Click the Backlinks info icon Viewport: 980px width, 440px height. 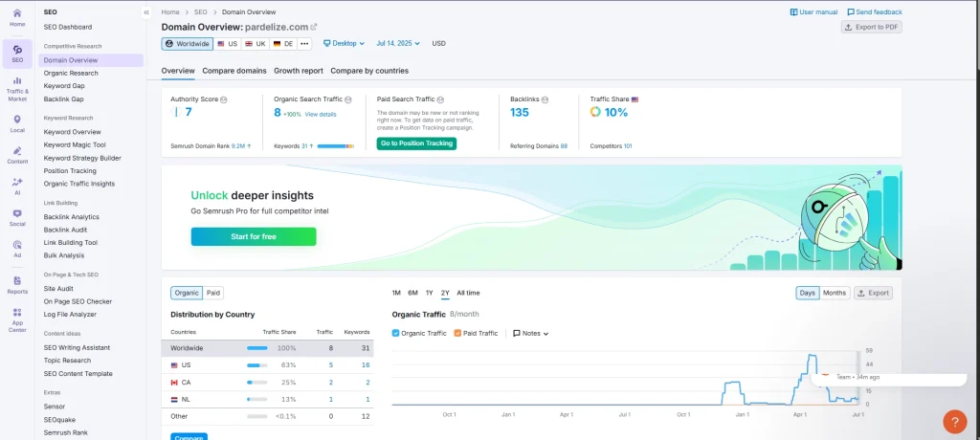pyautogui.click(x=545, y=99)
